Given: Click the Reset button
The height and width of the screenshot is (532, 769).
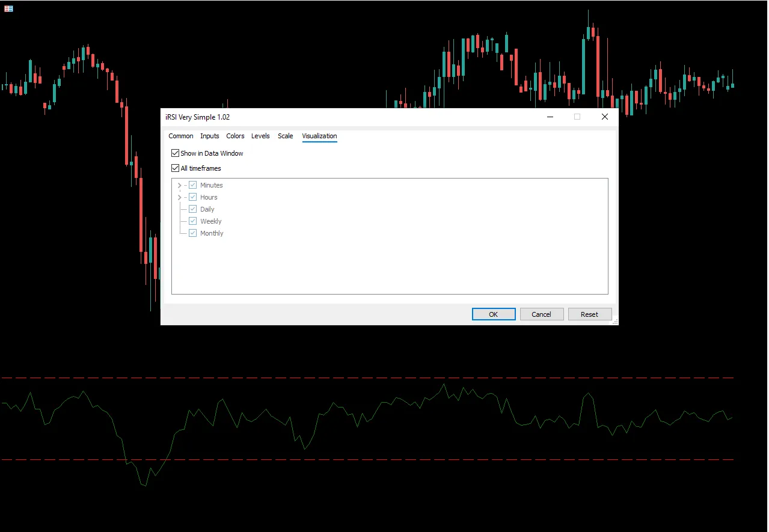Looking at the screenshot, I should pyautogui.click(x=590, y=314).
